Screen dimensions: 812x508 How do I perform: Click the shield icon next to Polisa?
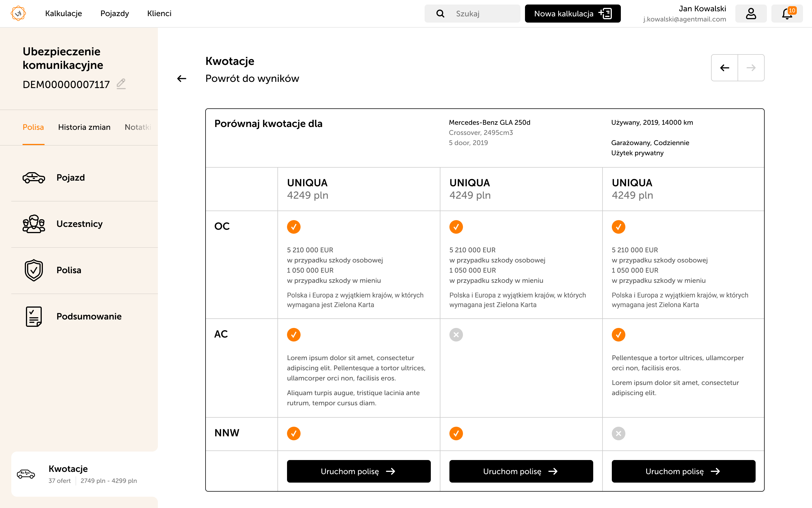pos(34,270)
